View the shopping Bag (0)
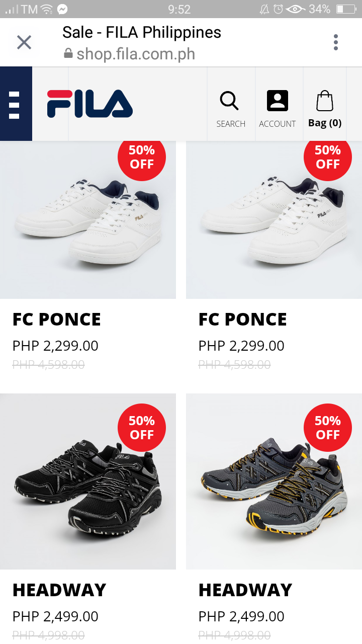 click(x=324, y=104)
